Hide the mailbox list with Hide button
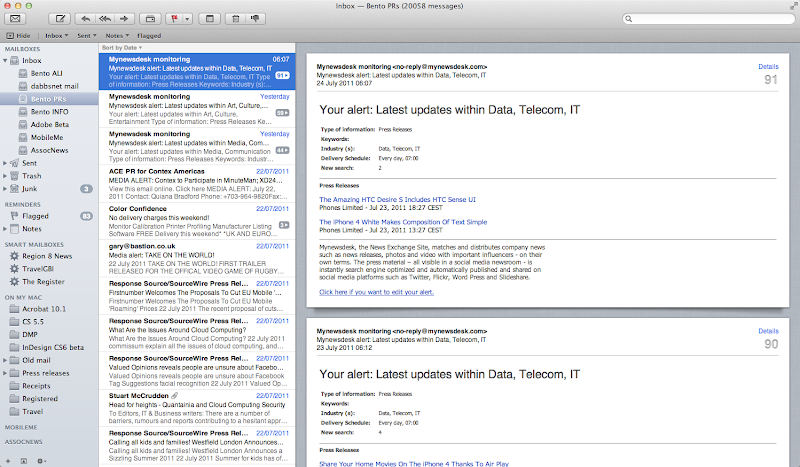 pos(18,36)
